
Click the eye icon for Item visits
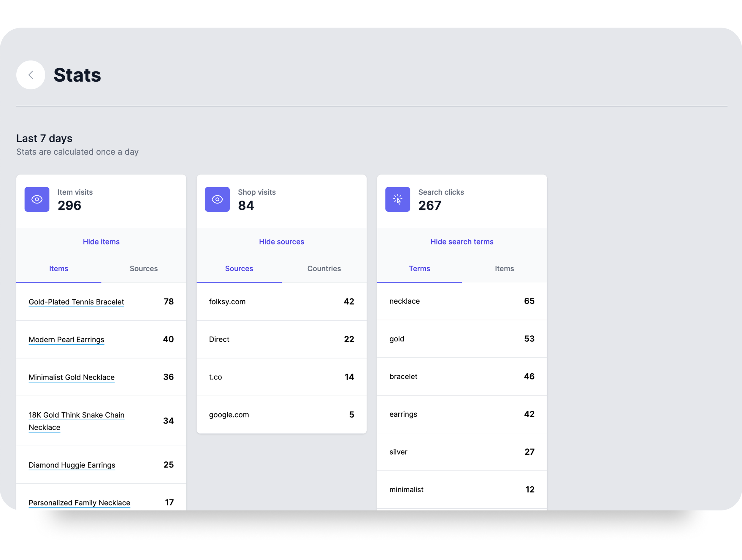[37, 199]
